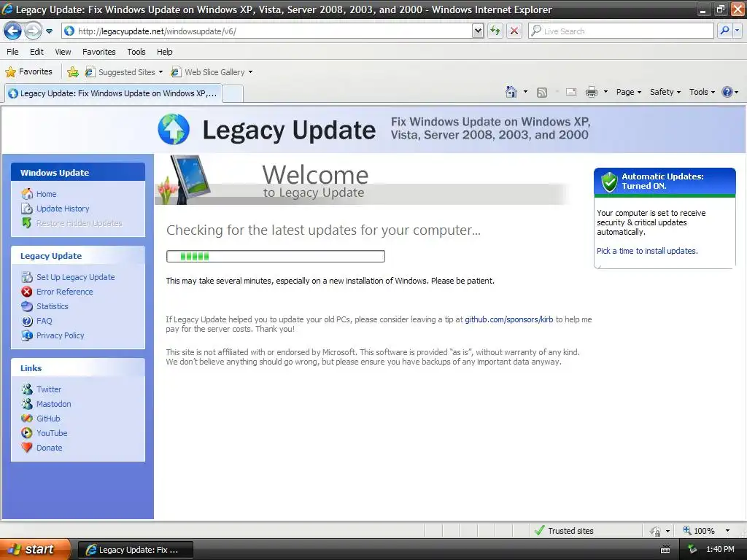Open the Tools command bar menu
Image resolution: width=747 pixels, height=560 pixels.
tap(702, 93)
